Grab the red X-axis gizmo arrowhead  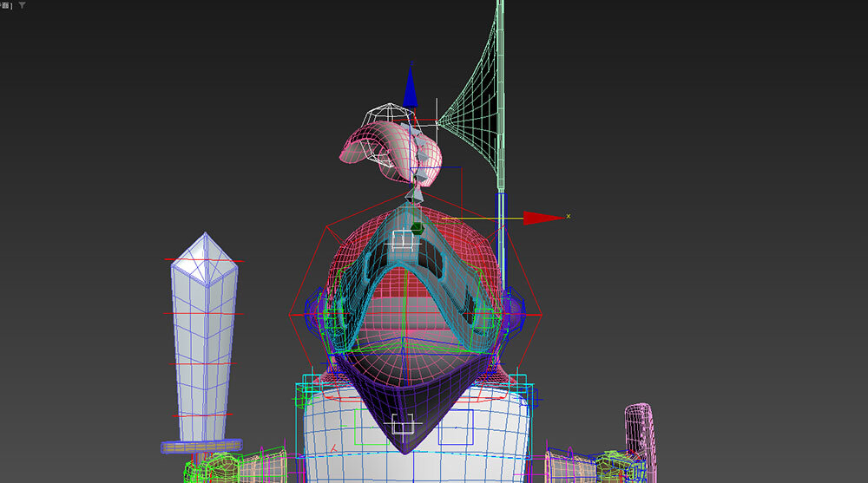tap(543, 218)
